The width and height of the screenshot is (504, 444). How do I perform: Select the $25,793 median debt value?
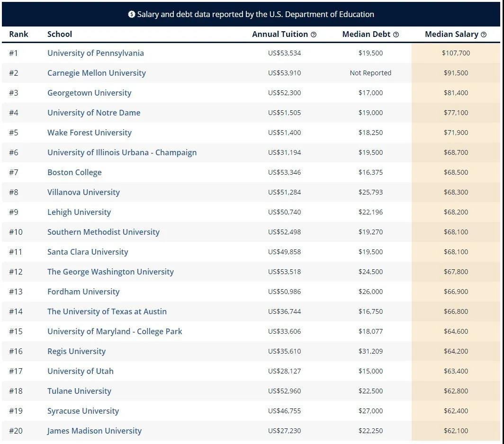[370, 193]
